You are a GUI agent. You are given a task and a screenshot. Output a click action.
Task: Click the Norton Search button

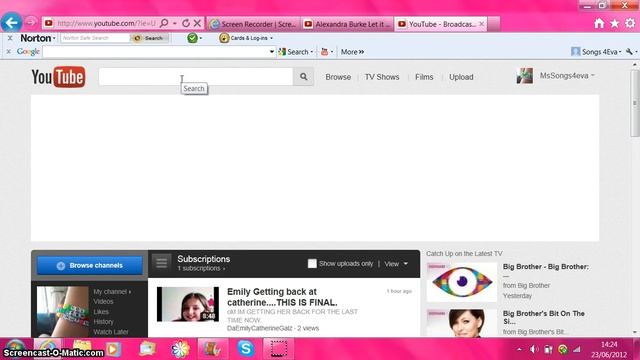click(x=150, y=38)
